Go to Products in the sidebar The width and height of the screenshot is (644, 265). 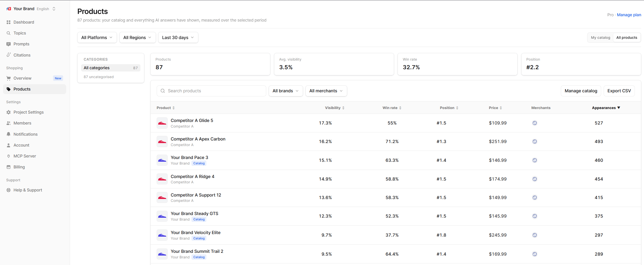(x=34, y=89)
